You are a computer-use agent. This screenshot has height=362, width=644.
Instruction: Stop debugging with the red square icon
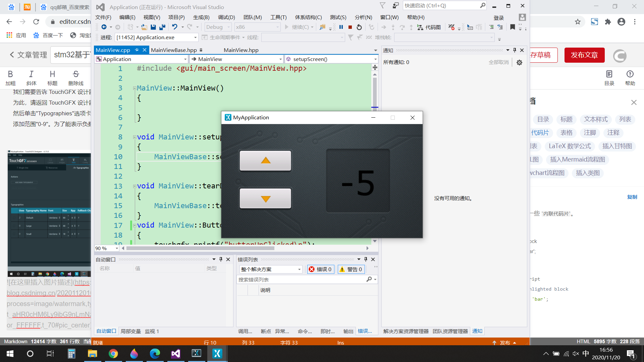[350, 27]
